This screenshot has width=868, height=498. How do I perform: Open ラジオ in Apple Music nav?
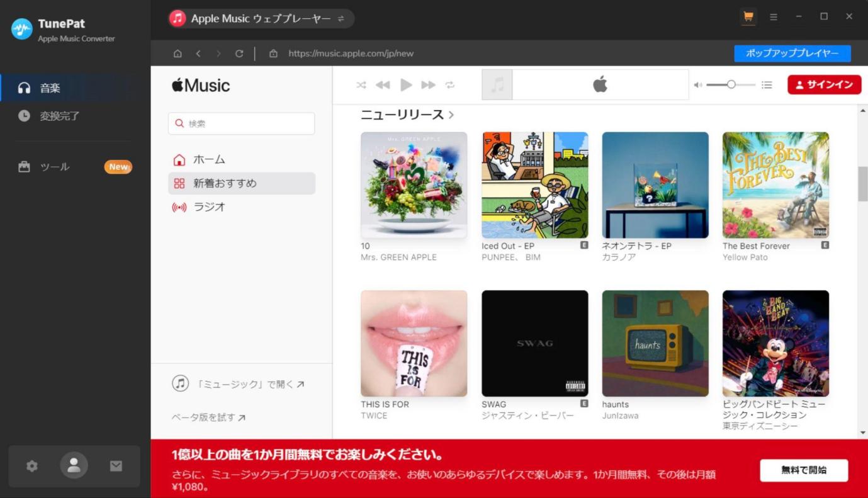click(x=242, y=207)
